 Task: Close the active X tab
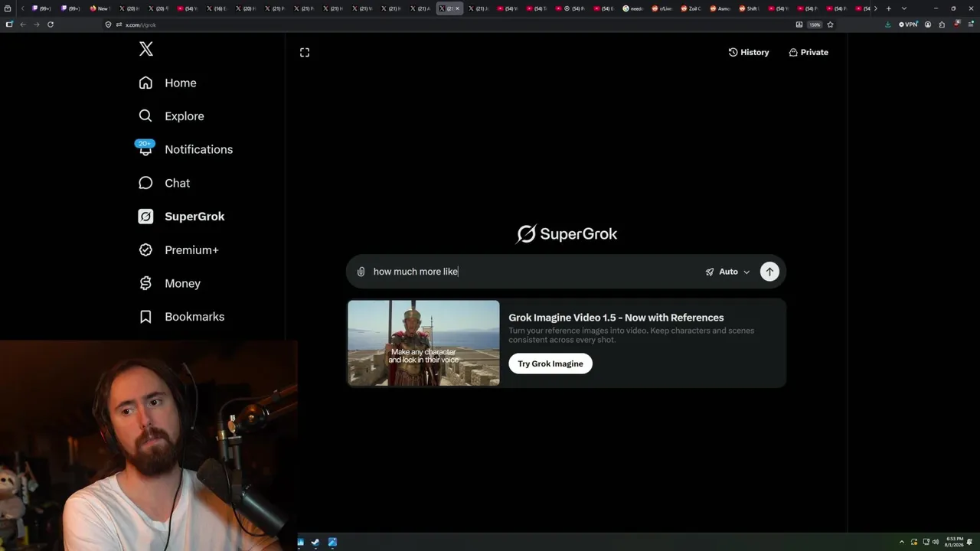[458, 8]
